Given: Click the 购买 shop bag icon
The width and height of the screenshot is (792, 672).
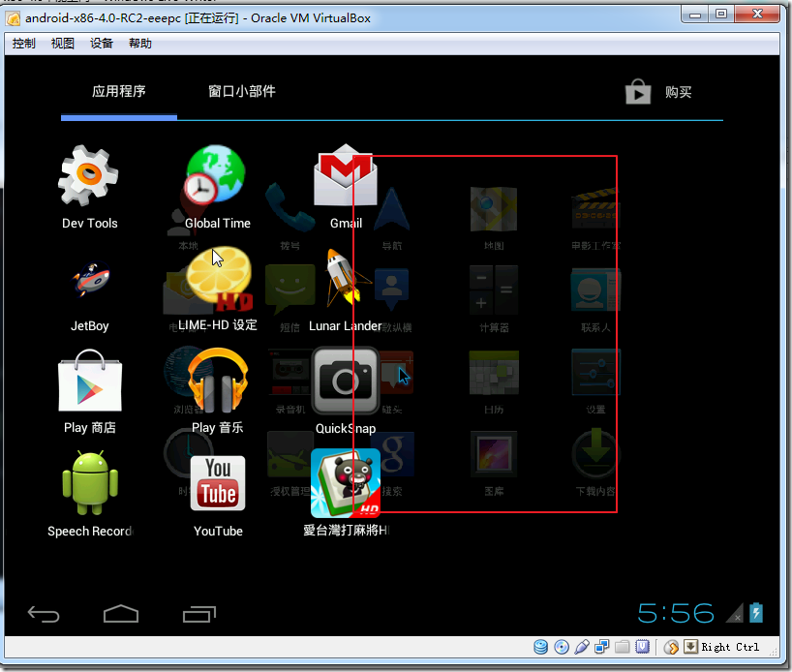Looking at the screenshot, I should 638,92.
